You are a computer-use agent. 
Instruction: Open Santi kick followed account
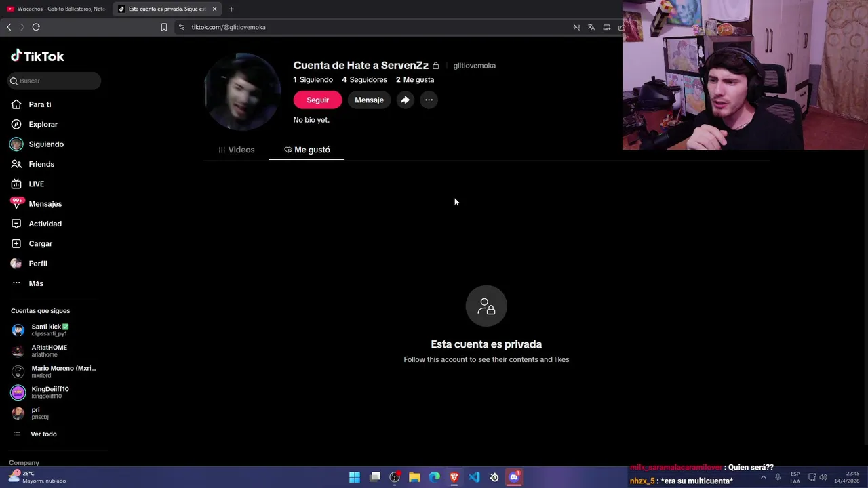pyautogui.click(x=51, y=330)
